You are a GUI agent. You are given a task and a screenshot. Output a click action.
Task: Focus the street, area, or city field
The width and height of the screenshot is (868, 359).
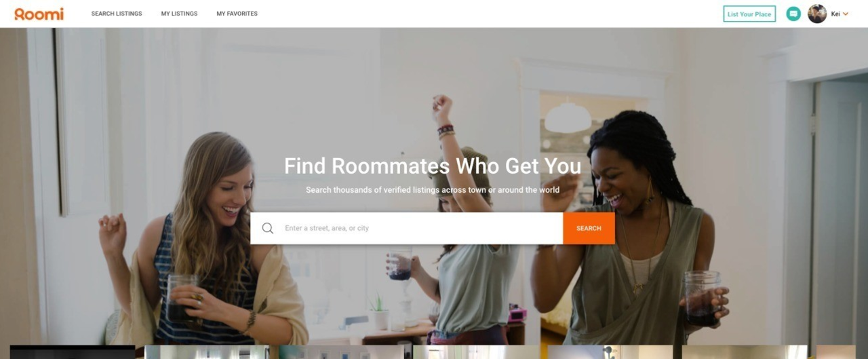click(406, 228)
